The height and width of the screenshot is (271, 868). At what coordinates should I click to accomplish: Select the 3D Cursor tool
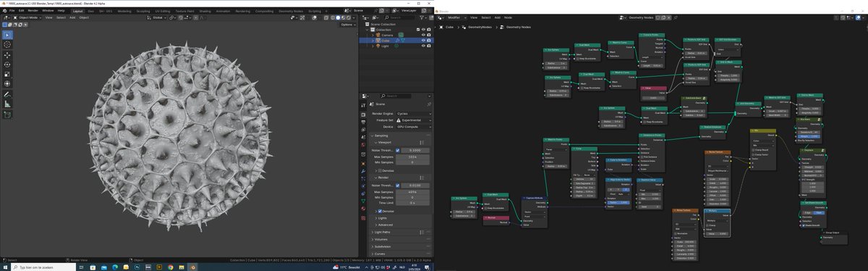coord(7,44)
